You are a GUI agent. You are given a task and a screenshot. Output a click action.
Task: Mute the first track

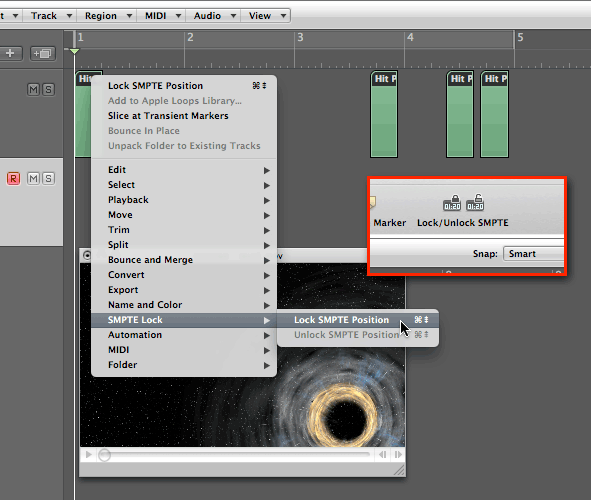(33, 90)
